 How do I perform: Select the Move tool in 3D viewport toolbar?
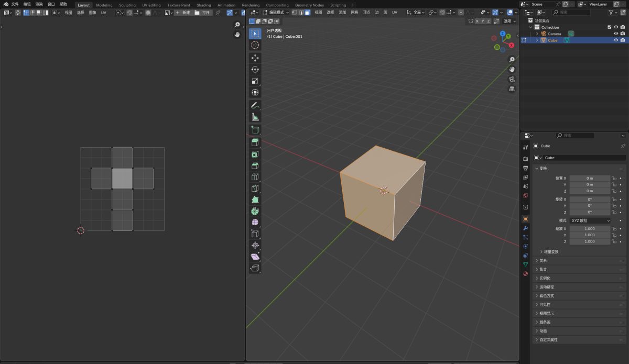tap(255, 58)
